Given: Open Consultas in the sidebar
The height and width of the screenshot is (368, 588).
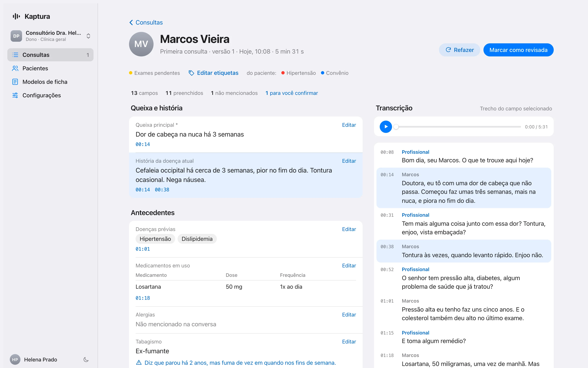Looking at the screenshot, I should tap(50, 55).
